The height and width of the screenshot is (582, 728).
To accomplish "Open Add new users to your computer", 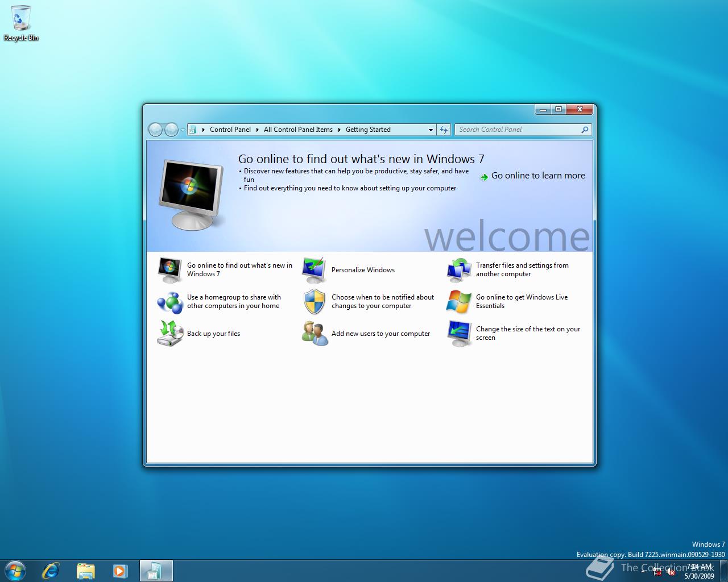I will pos(380,334).
